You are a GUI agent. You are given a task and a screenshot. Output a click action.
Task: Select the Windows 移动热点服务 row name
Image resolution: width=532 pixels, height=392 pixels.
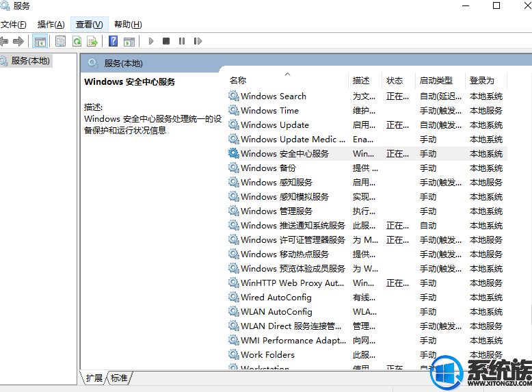(x=284, y=254)
